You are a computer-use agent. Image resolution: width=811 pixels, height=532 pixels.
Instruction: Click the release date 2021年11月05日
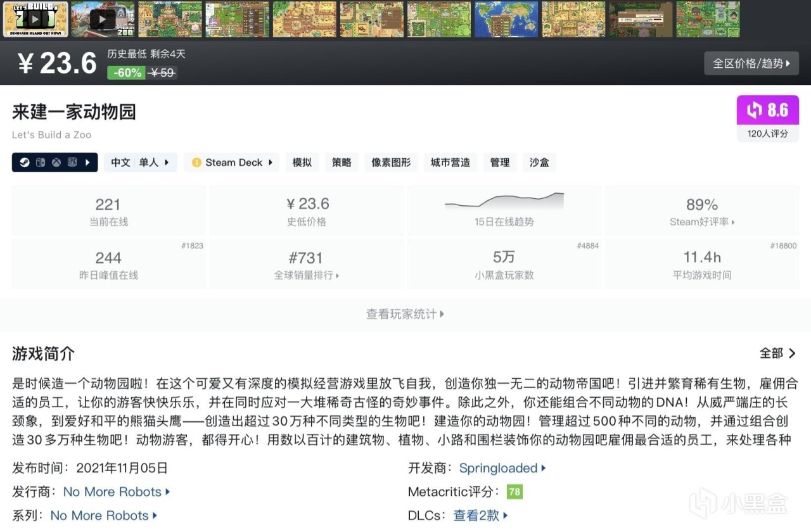tap(122, 468)
